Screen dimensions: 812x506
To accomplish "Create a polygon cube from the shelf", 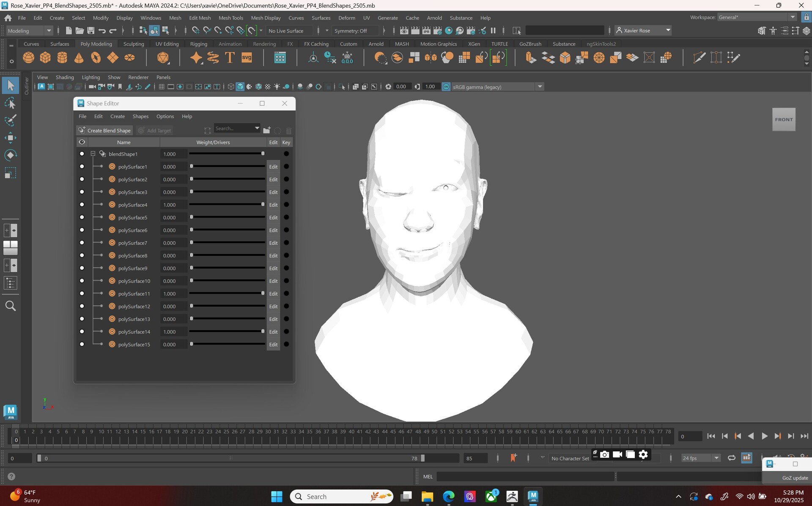I will click(45, 57).
